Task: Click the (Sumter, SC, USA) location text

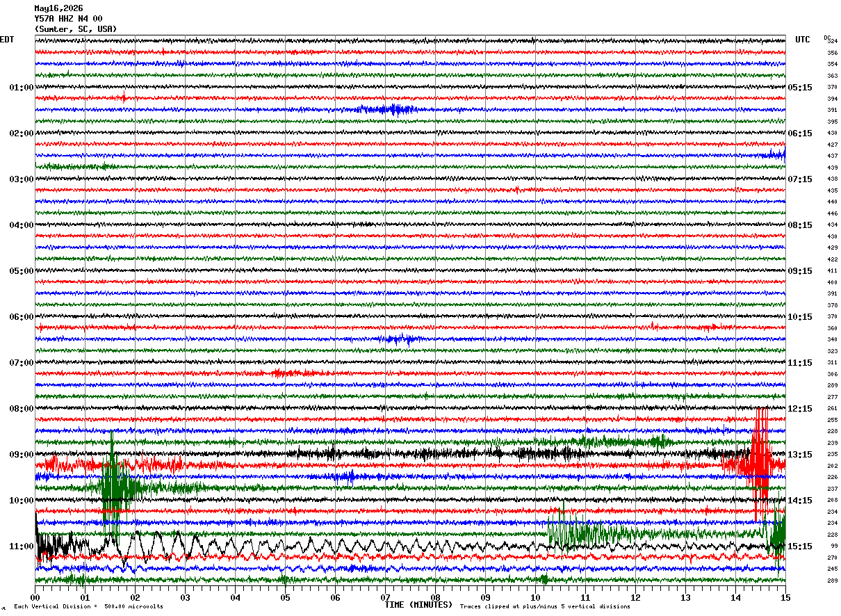Action: pos(76,29)
